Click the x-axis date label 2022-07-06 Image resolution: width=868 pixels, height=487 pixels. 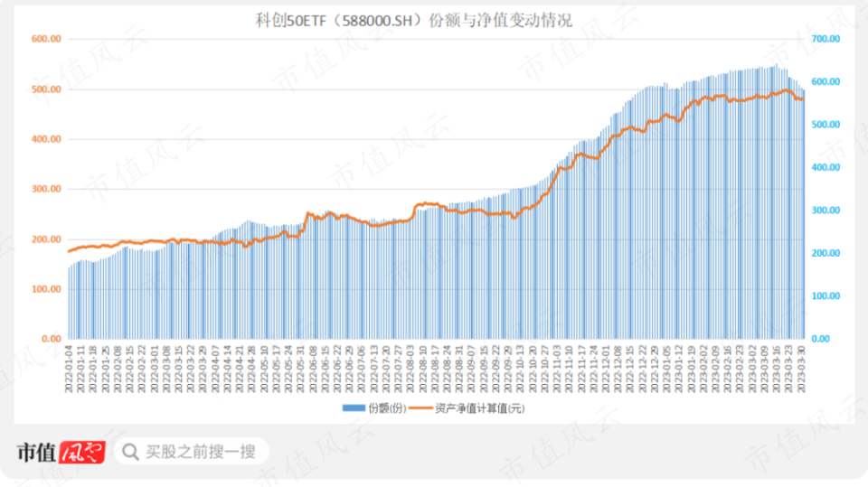(362, 366)
